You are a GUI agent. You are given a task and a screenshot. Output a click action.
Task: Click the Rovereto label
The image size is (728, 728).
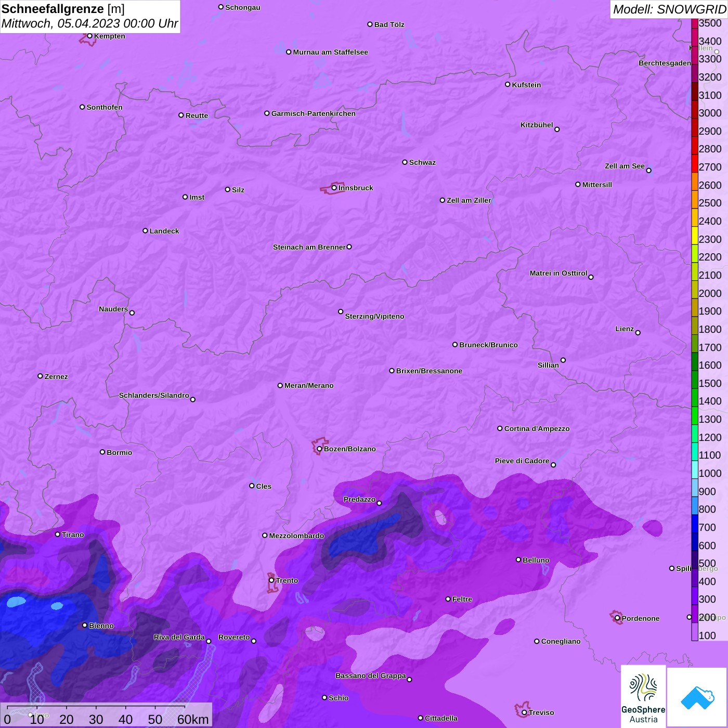pyautogui.click(x=234, y=637)
